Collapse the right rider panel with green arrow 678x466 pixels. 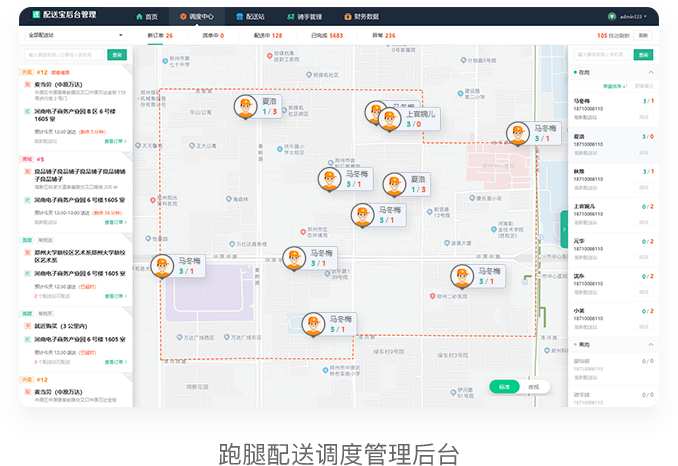(564, 228)
